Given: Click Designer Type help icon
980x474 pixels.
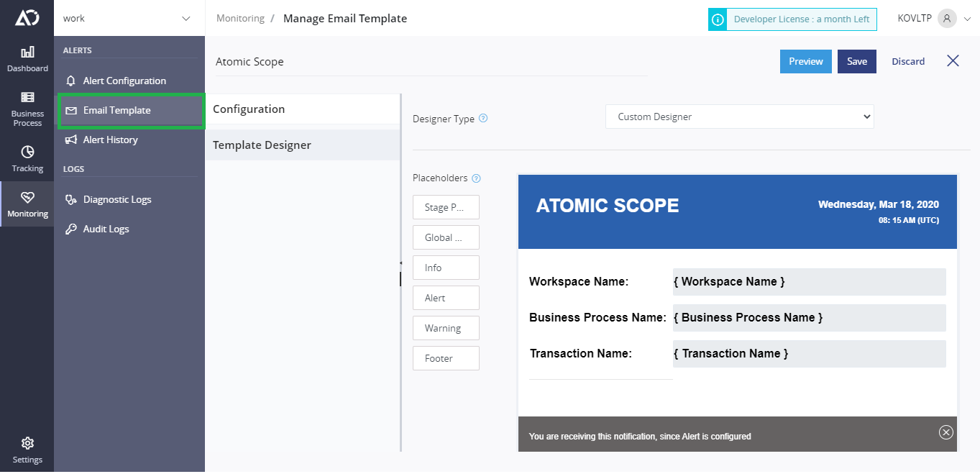Looking at the screenshot, I should pyautogui.click(x=483, y=118).
